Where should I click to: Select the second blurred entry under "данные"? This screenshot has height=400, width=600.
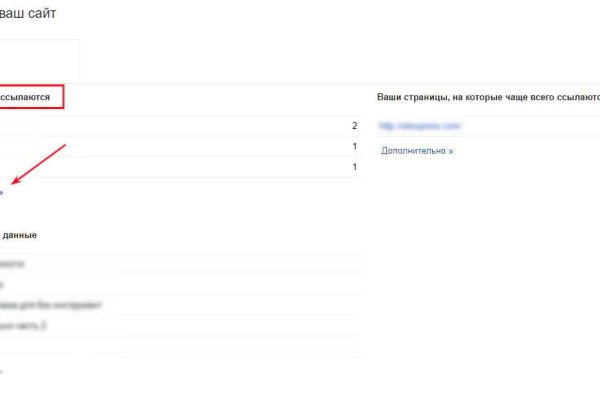[x=5, y=284]
